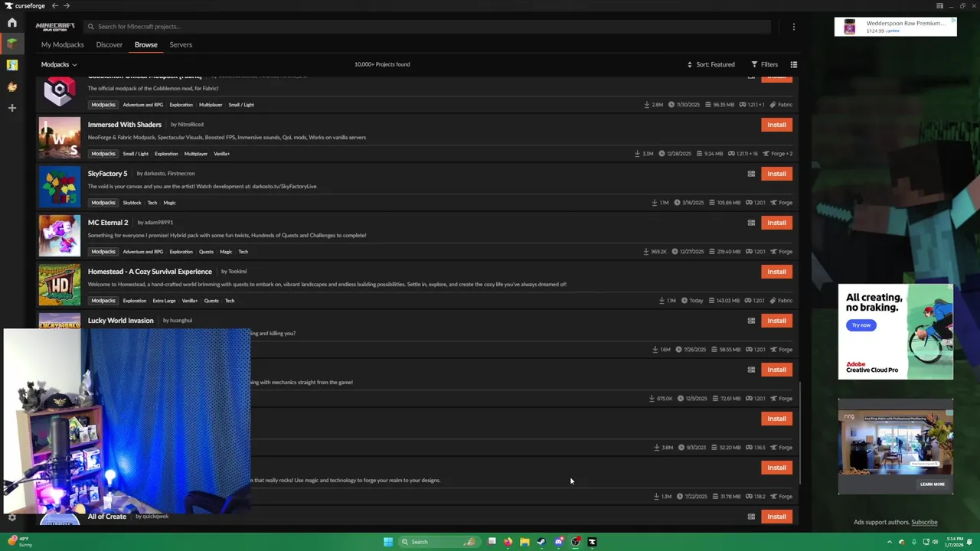Open the Sort: Featured dropdown
Screen dimensions: 980x551
pos(711,64)
